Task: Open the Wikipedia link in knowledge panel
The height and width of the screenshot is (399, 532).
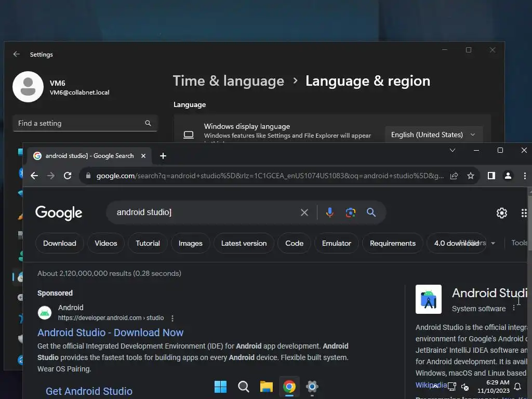Action: tap(431, 385)
